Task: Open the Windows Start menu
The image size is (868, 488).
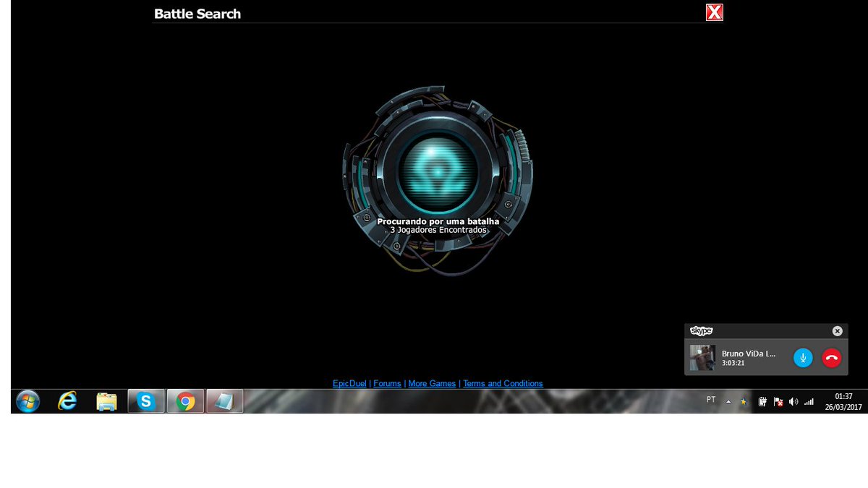Action: tap(27, 401)
